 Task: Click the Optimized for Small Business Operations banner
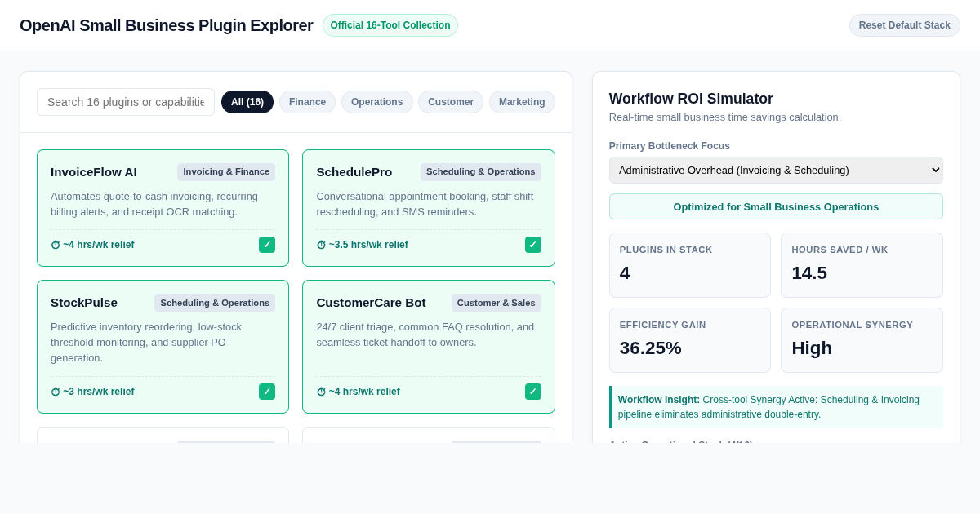[776, 206]
